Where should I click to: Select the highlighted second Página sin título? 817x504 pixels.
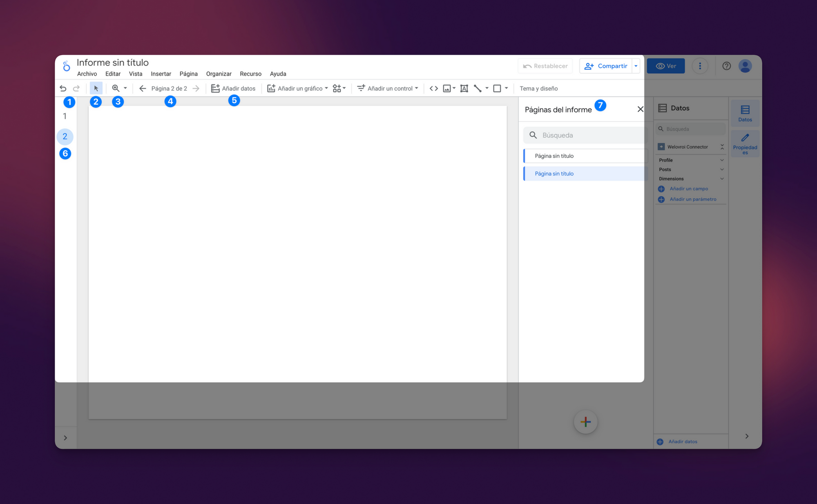point(585,174)
